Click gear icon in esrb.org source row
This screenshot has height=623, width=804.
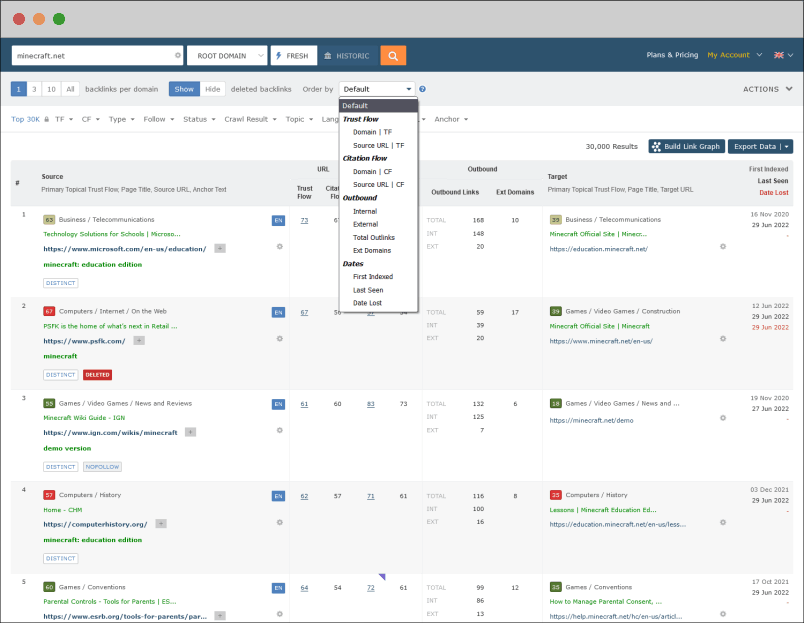(279, 614)
